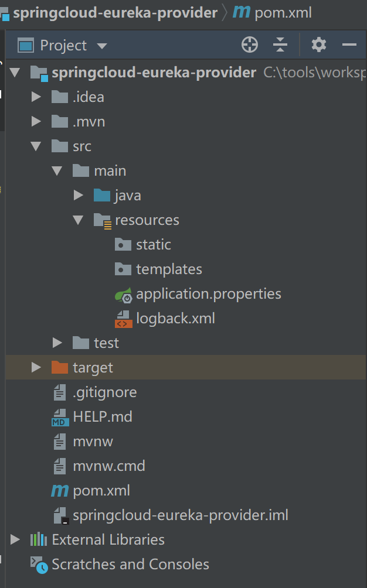Click the templates folder icon
367x588 pixels.
(x=123, y=269)
